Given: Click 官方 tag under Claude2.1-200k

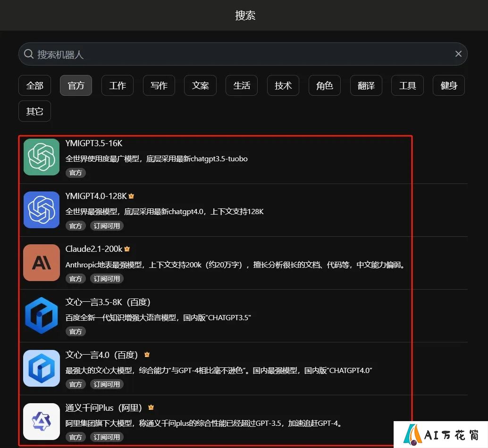Looking at the screenshot, I should click(76, 279).
